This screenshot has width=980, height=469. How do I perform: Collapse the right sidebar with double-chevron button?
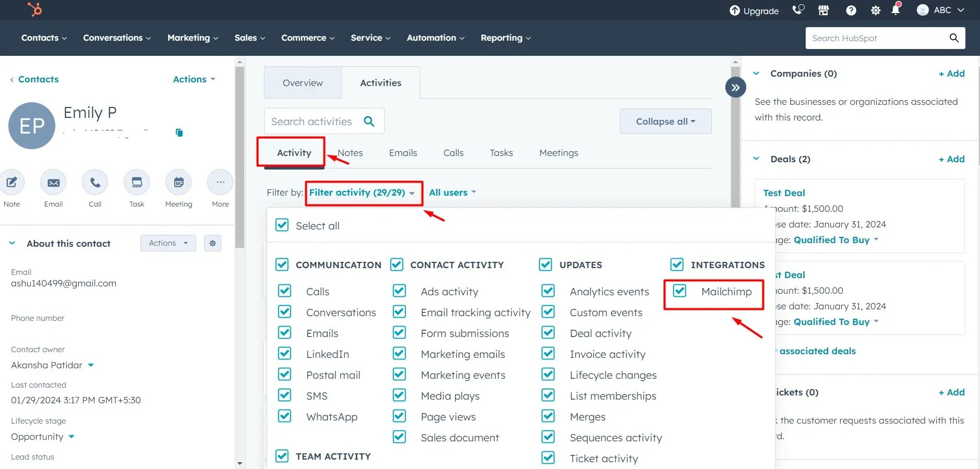click(x=735, y=87)
